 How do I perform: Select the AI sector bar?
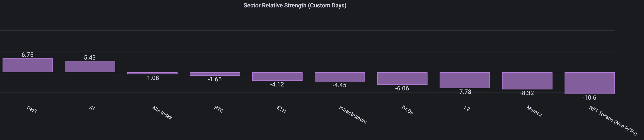click(x=90, y=67)
